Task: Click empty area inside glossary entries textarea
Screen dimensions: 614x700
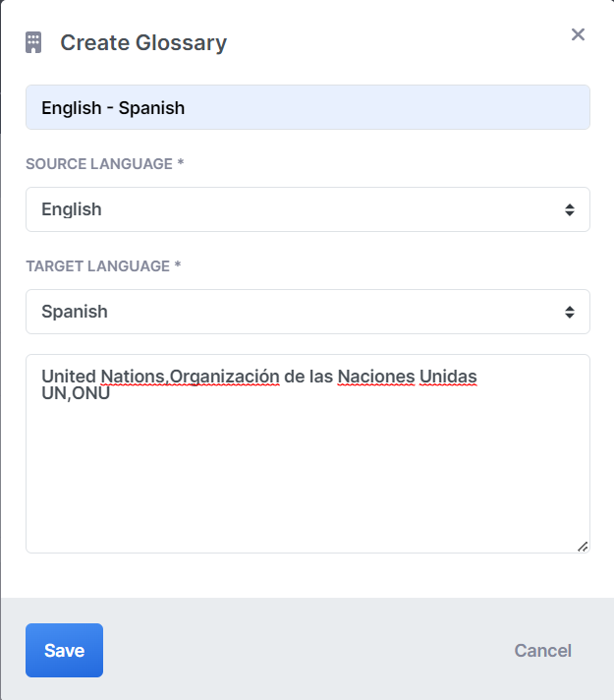Action: point(307,472)
